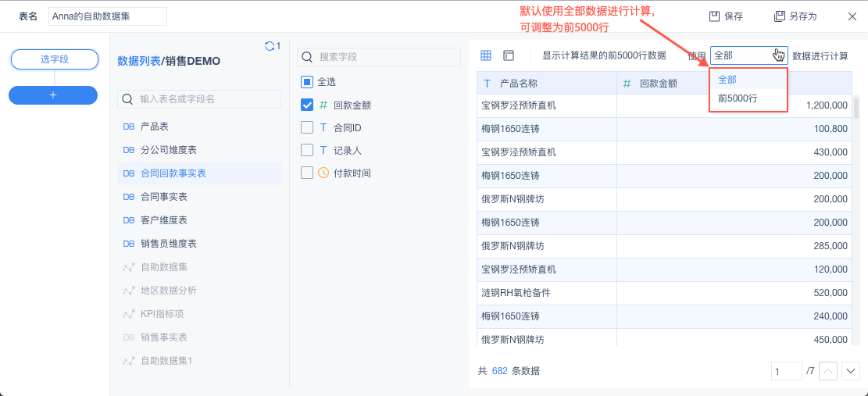Choose 前5000行 from the dropdown list
The image size is (868, 396).
738,98
